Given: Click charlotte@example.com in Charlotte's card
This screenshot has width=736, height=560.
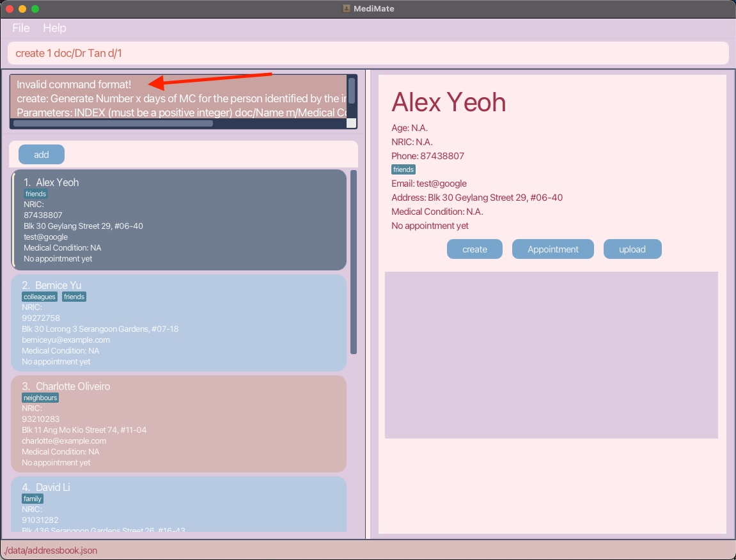Looking at the screenshot, I should click(64, 440).
